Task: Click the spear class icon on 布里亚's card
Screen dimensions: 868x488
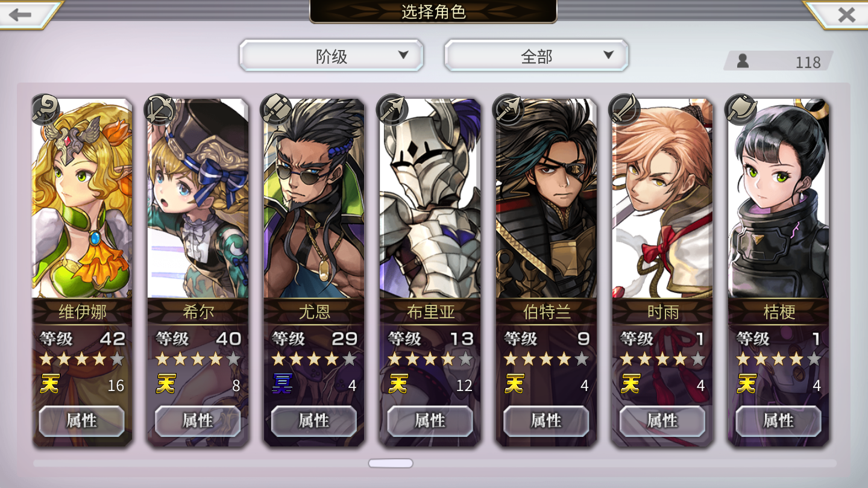Action: [391, 109]
